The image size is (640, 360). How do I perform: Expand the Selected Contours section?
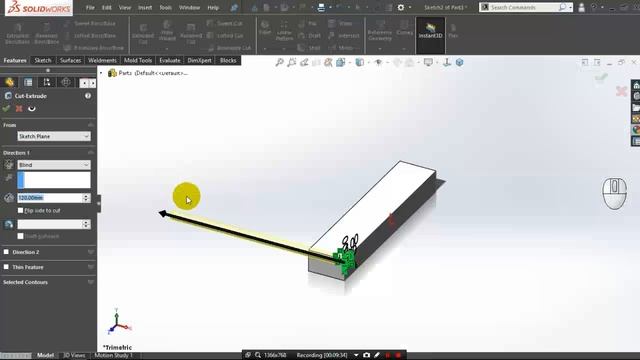(91, 282)
